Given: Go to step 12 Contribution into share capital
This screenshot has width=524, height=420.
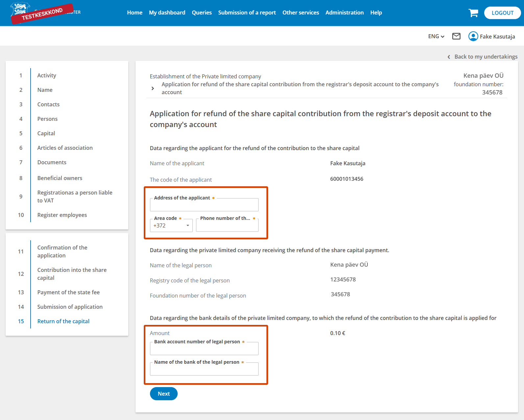Looking at the screenshot, I should tap(72, 274).
